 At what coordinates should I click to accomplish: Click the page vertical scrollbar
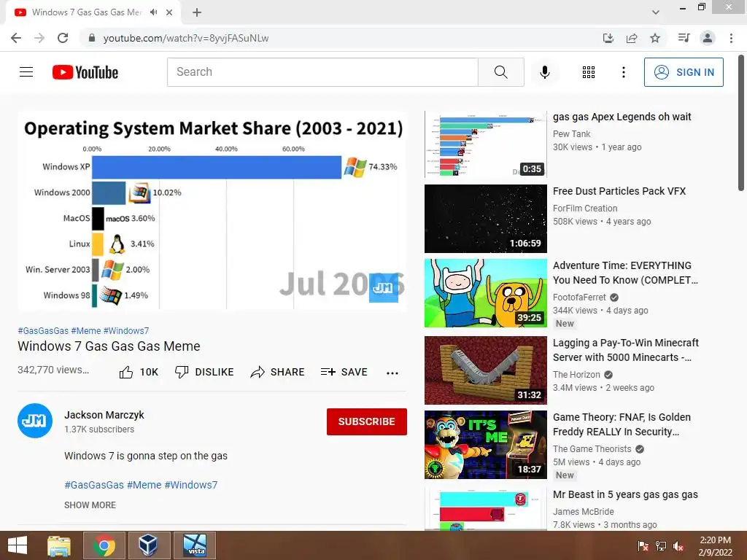pyautogui.click(x=741, y=124)
